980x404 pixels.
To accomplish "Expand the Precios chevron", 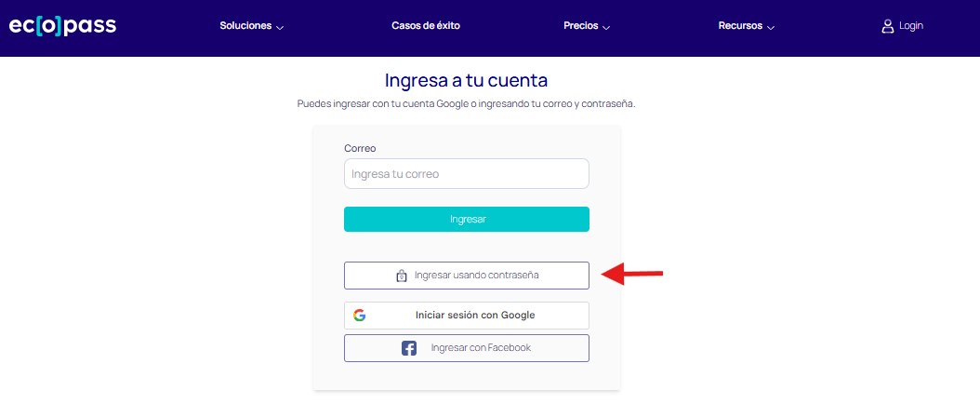I will pos(606,28).
